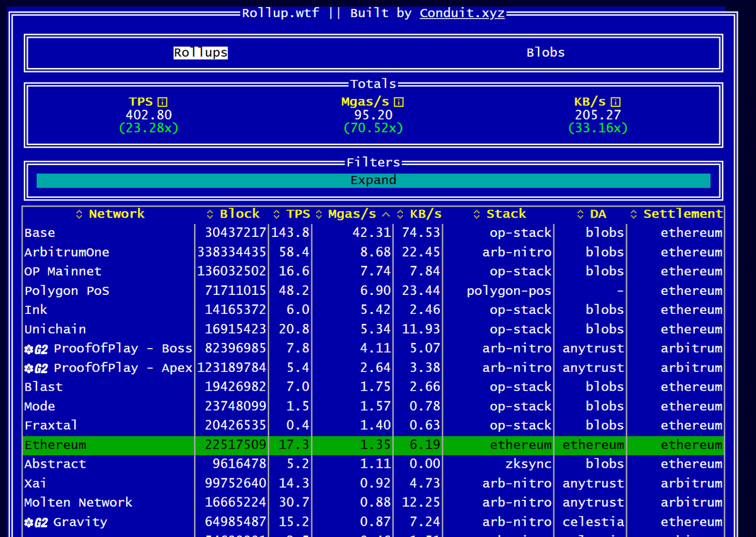Click Base KB/s value 74.53

coord(421,233)
